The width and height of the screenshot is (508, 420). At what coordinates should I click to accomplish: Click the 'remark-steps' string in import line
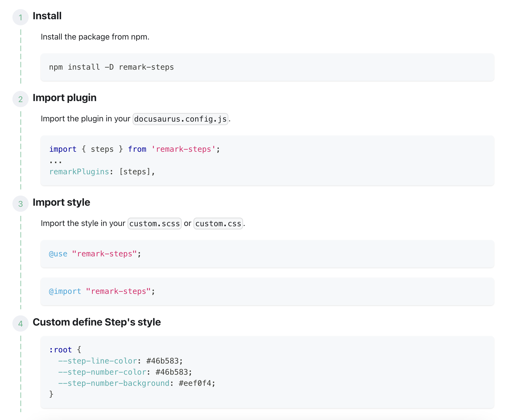(183, 149)
